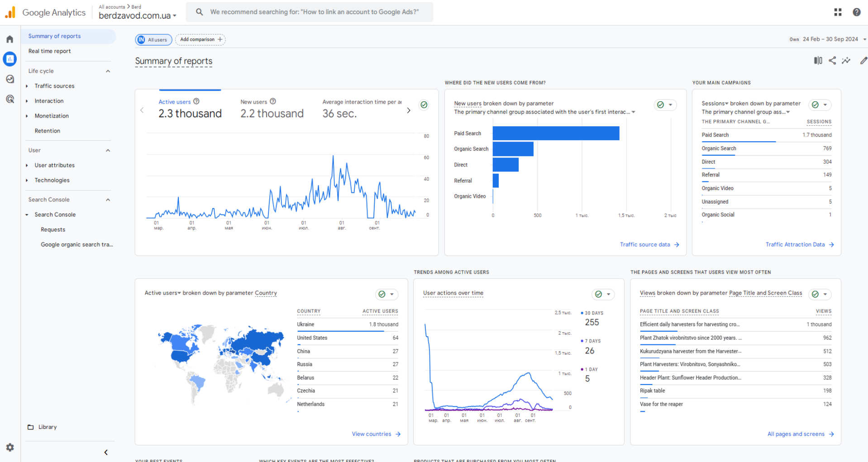Open the Insights sparkline icon
The height and width of the screenshot is (462, 868).
(x=846, y=60)
